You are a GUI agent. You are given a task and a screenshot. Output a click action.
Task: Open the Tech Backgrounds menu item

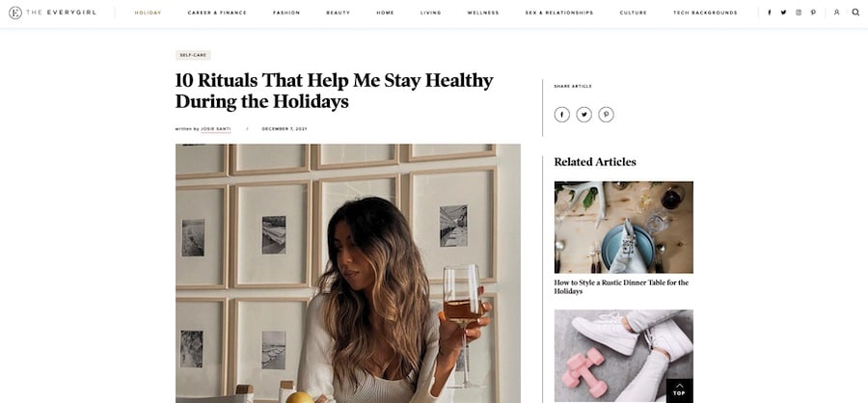pyautogui.click(x=705, y=13)
